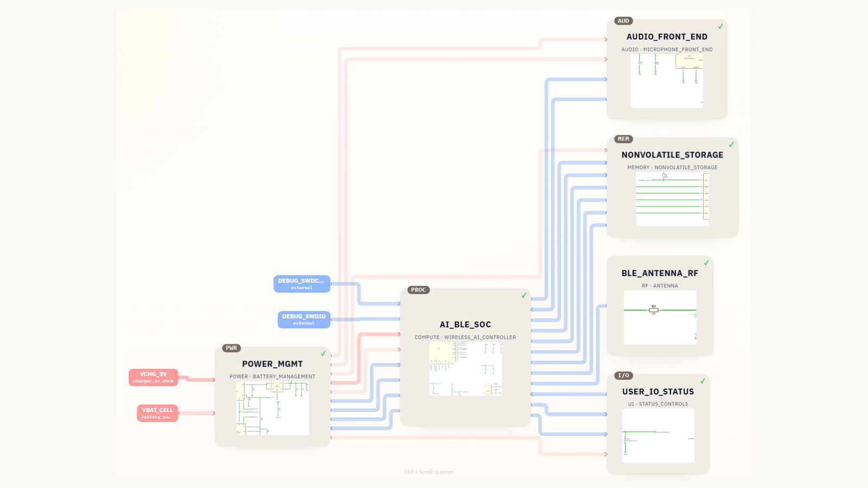Select the DEBUG_SWDC external port node
This screenshot has height=488, width=868.
click(302, 284)
